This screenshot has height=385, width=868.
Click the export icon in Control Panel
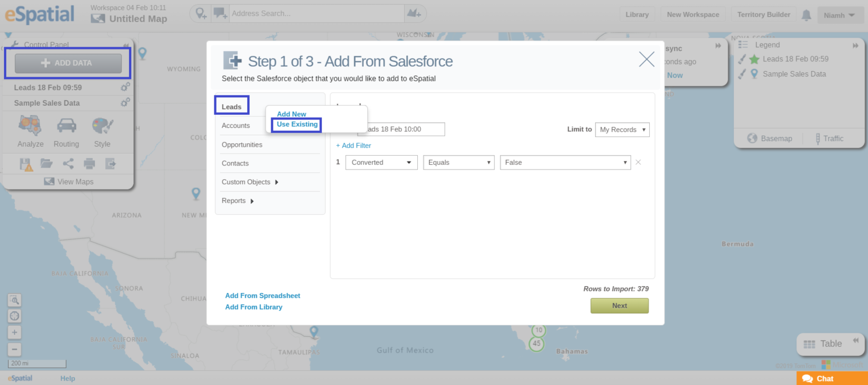(111, 164)
